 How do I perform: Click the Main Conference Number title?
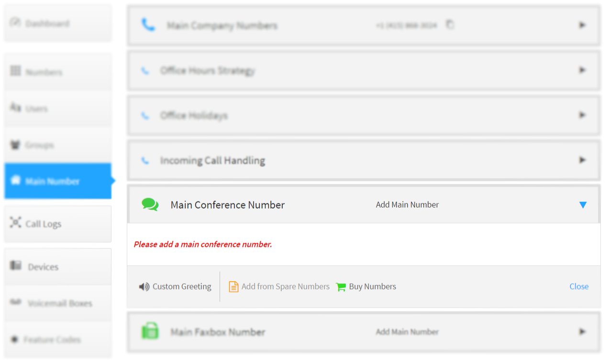tap(228, 205)
